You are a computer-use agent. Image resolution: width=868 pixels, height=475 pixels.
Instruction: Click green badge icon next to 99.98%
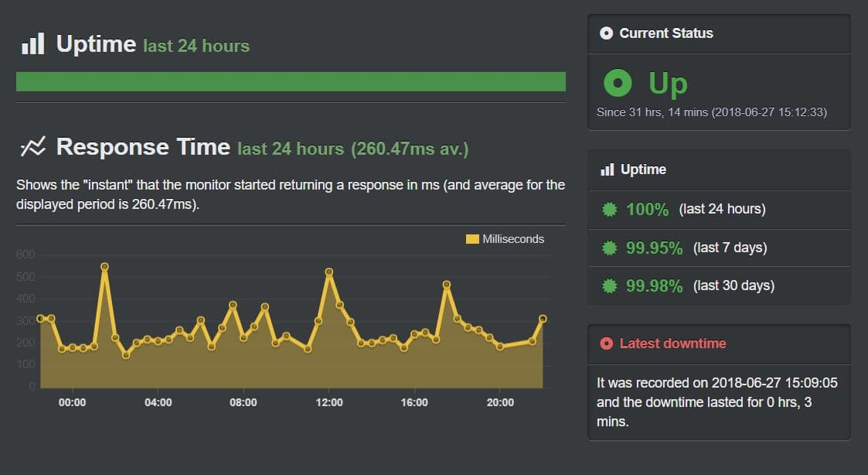click(610, 285)
